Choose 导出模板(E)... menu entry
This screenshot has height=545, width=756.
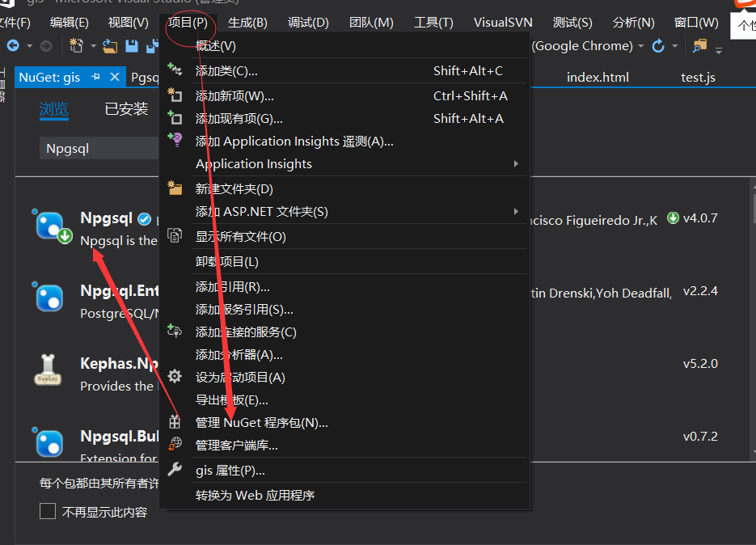pos(344,399)
